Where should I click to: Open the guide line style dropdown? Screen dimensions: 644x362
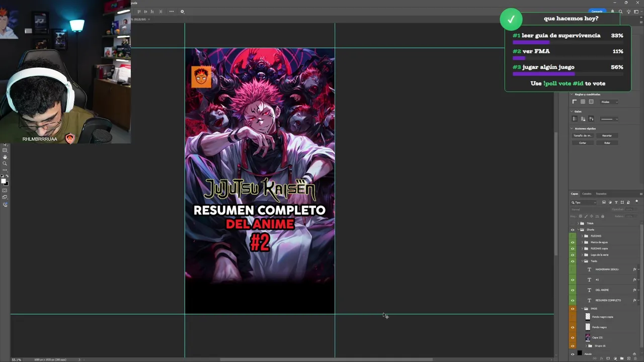click(609, 119)
